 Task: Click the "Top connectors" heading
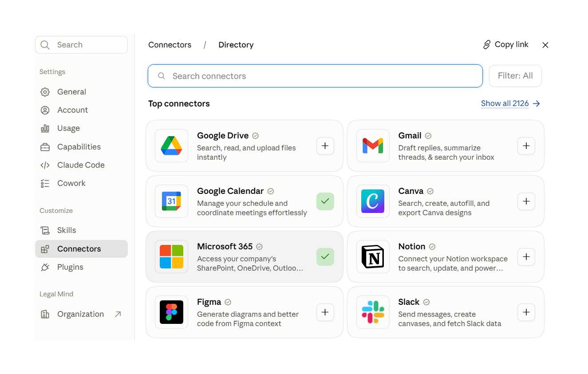[x=179, y=104]
